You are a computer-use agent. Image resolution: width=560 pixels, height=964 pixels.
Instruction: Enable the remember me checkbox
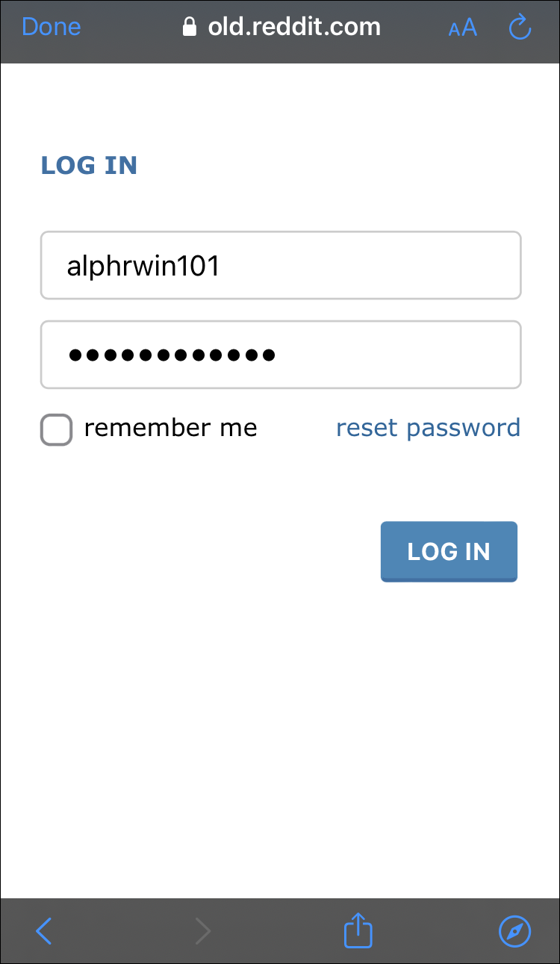click(x=56, y=430)
